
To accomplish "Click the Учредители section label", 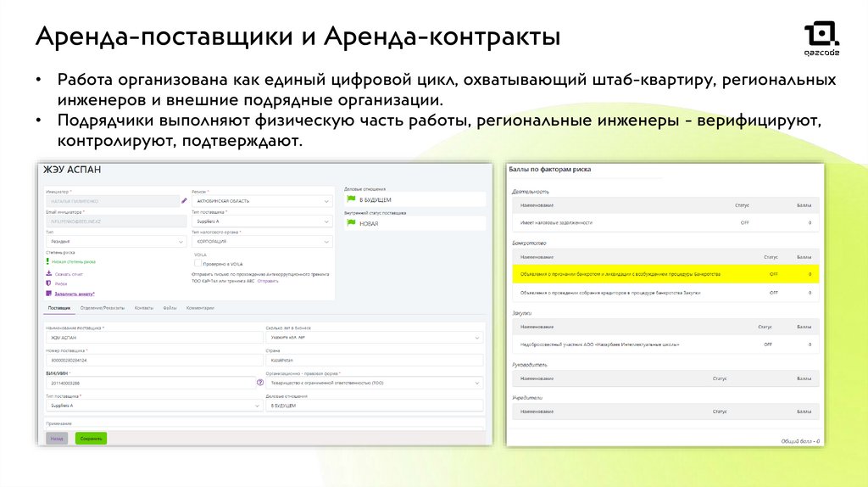I will pos(527,397).
